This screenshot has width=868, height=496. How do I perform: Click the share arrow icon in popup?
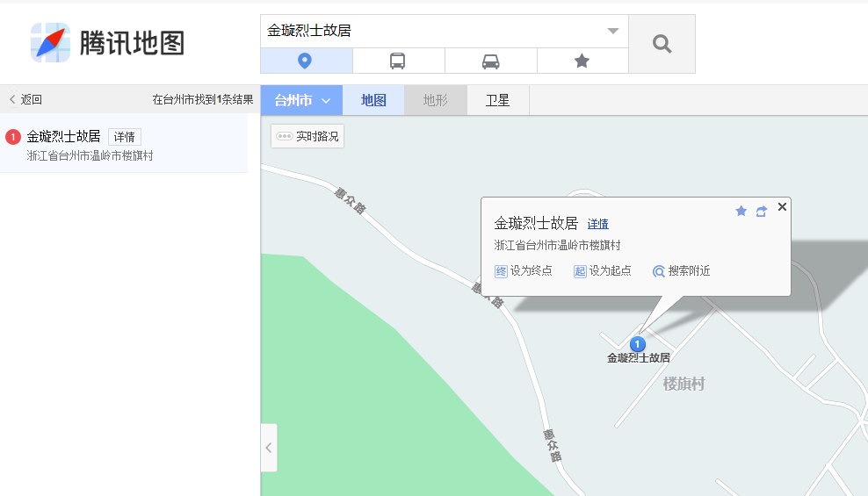click(761, 211)
